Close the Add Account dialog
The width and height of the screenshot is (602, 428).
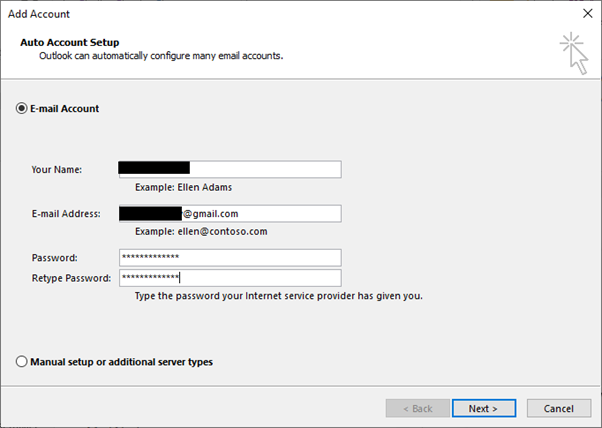[x=585, y=14]
